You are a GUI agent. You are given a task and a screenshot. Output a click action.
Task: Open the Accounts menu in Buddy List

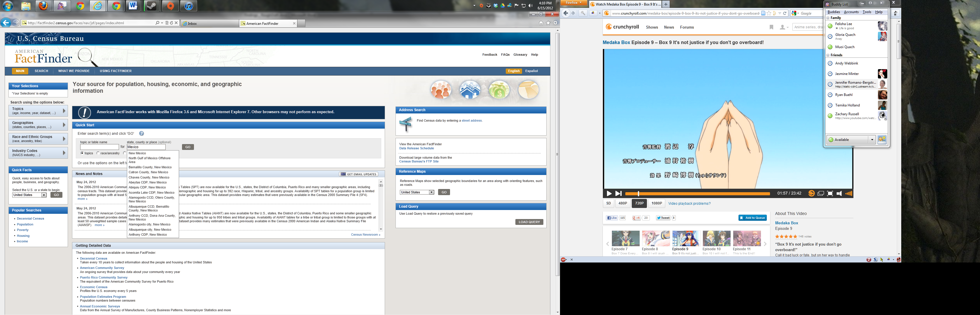(851, 12)
